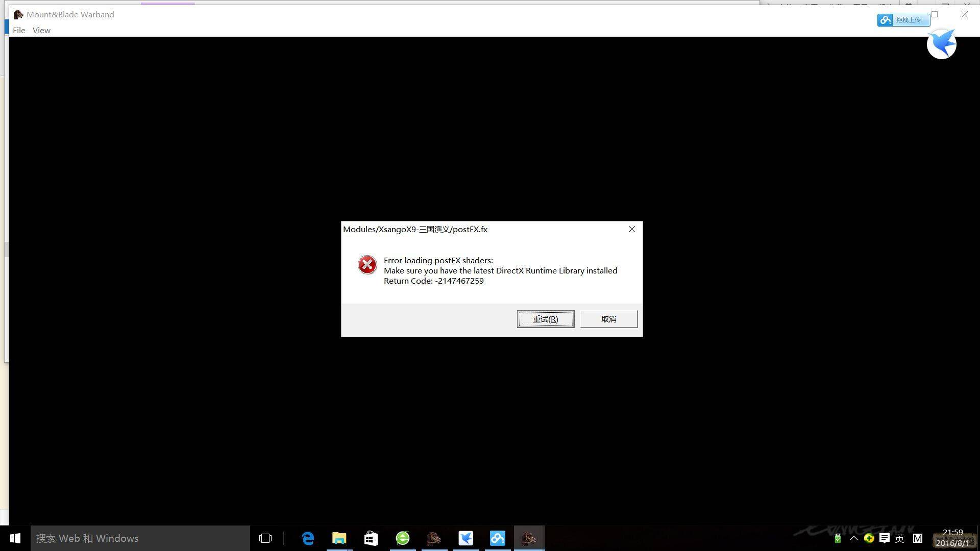Image resolution: width=980 pixels, height=551 pixels.
Task: Click the 取消 cancel button
Action: pyautogui.click(x=609, y=319)
